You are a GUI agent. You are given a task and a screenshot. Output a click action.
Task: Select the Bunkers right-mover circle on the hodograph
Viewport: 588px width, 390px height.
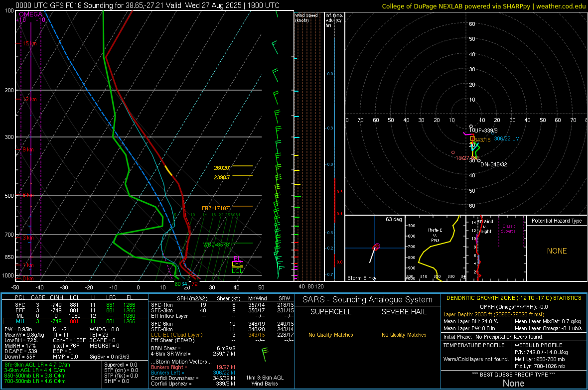[x=453, y=152]
